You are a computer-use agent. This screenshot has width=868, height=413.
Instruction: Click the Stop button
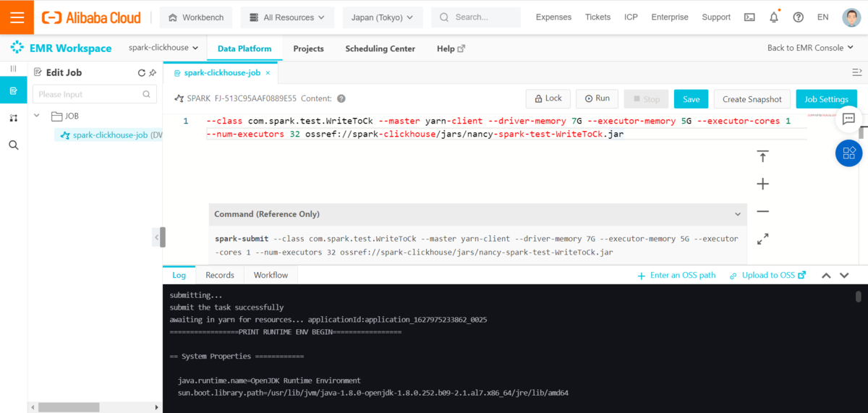[646, 99]
